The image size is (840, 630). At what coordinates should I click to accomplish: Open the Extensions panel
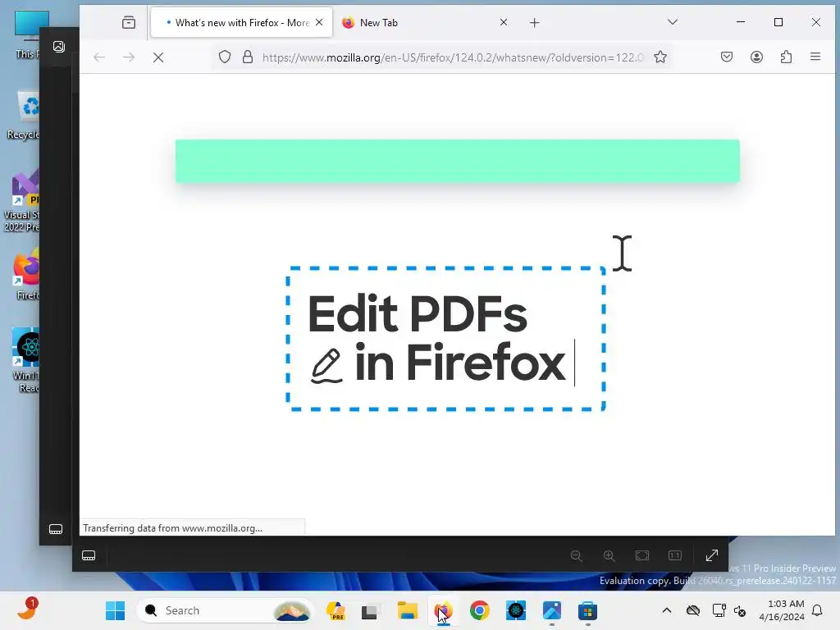point(786,57)
